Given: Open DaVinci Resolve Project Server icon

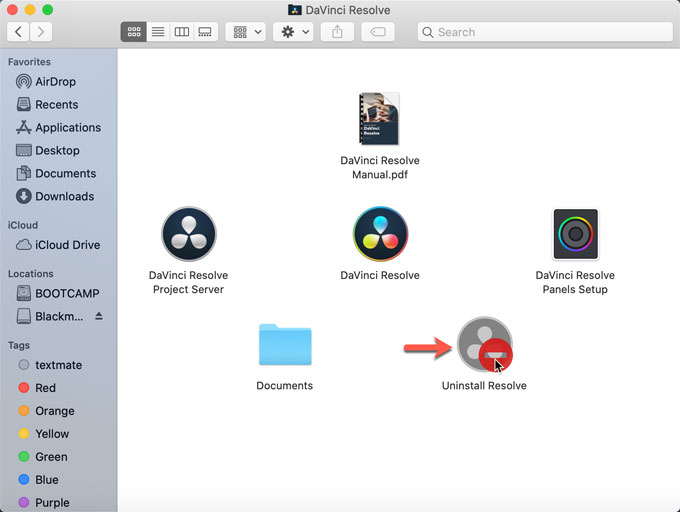Looking at the screenshot, I should (188, 234).
